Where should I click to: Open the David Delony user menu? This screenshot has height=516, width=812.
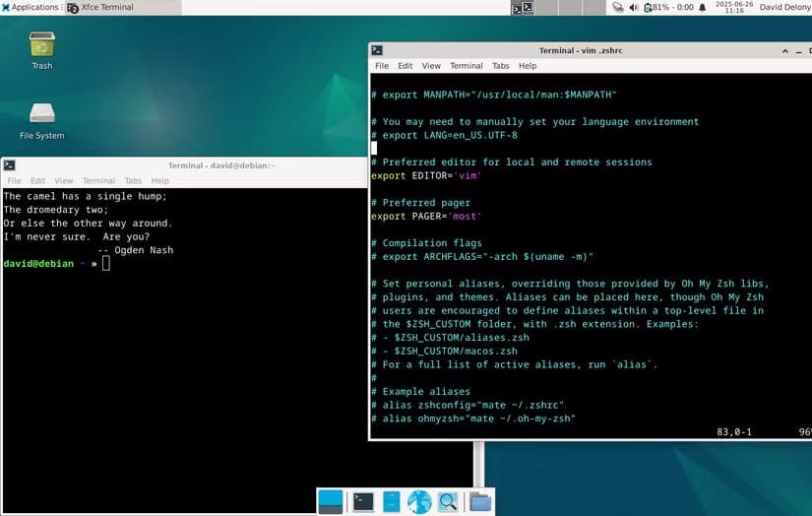(x=785, y=7)
